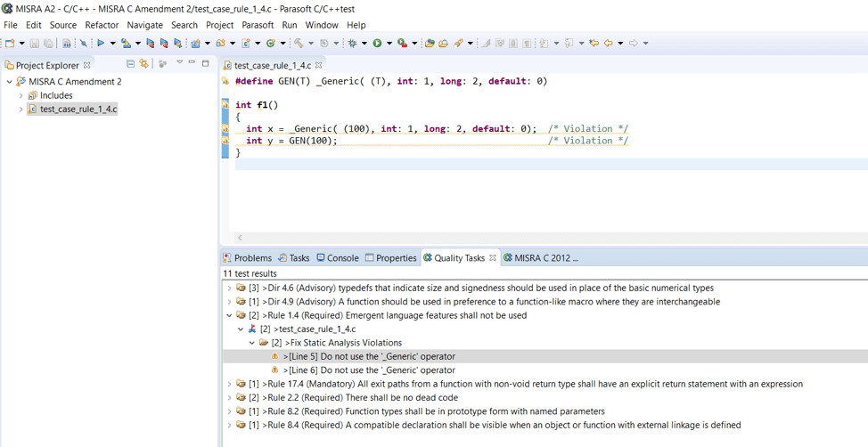Click the Last Edit Location arrow icon
Viewport: 868px width, 447px height.
point(594,43)
